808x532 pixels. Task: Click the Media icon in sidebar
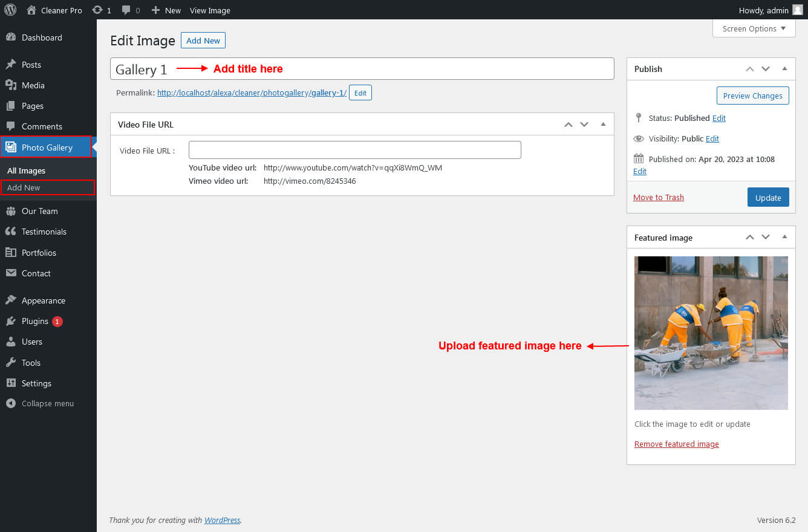(11, 85)
